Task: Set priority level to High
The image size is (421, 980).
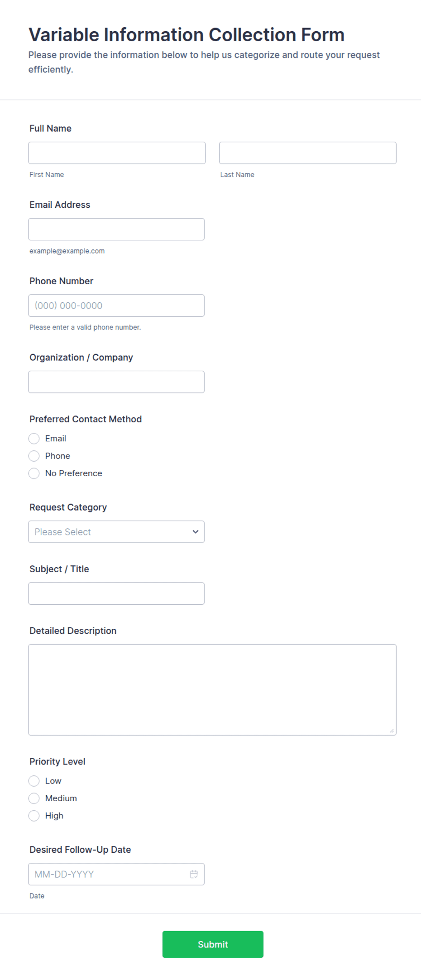Action: pos(34,816)
